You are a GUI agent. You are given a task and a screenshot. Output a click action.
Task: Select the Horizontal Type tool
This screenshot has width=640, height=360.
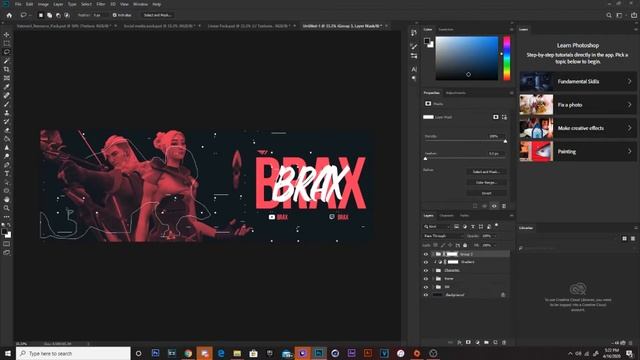(7, 173)
